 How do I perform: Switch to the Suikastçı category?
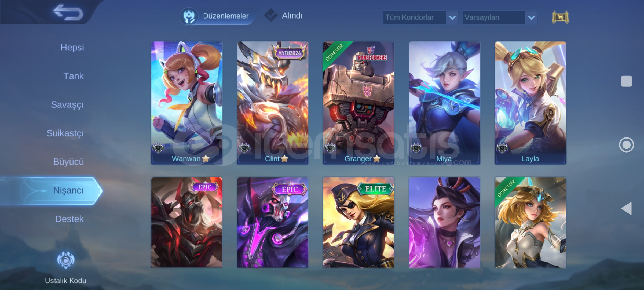(65, 133)
